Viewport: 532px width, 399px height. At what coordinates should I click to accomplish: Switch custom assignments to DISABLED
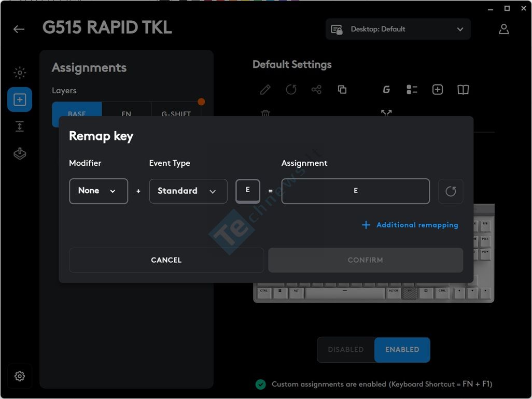point(345,350)
